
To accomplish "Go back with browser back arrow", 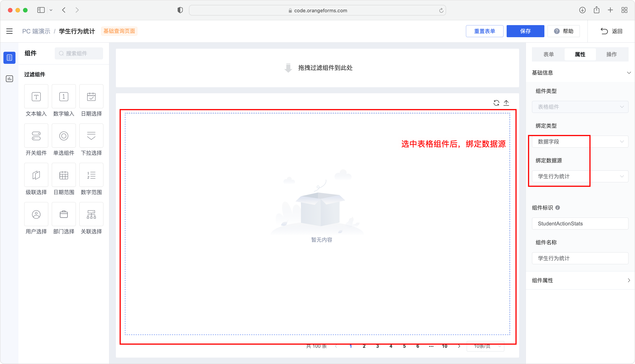I will click(64, 10).
